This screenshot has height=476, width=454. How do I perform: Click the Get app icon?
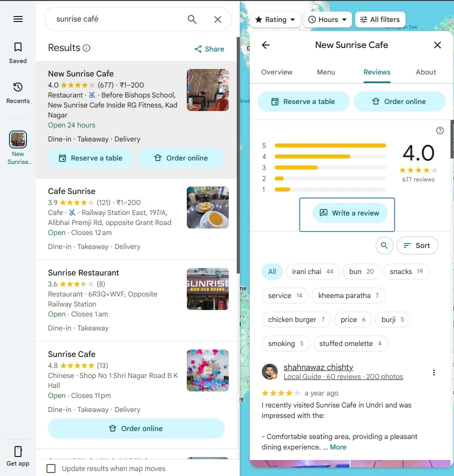coord(17,451)
